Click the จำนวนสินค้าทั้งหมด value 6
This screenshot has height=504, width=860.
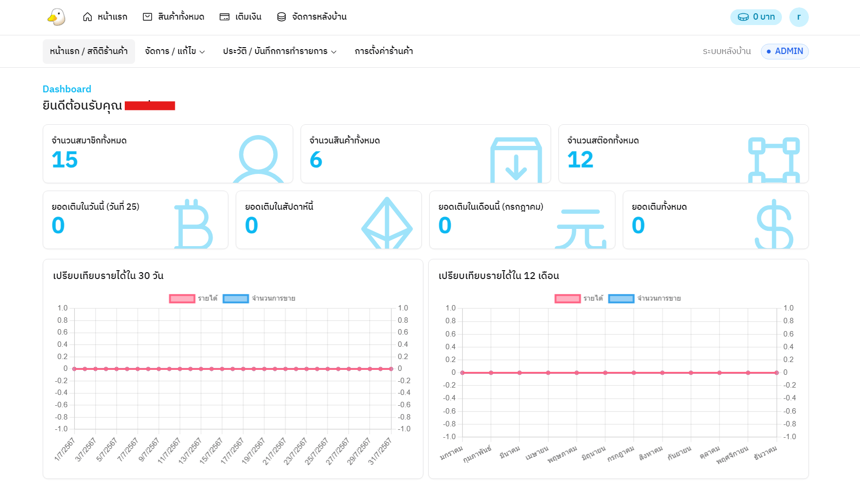[316, 160]
